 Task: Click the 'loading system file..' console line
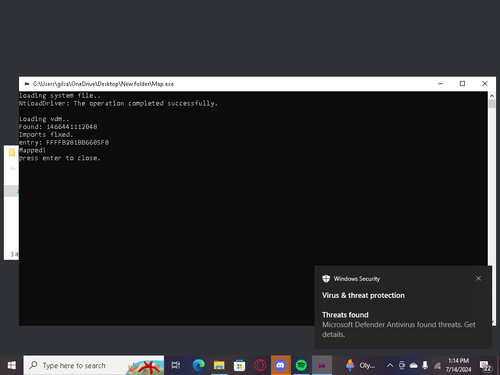pos(60,96)
